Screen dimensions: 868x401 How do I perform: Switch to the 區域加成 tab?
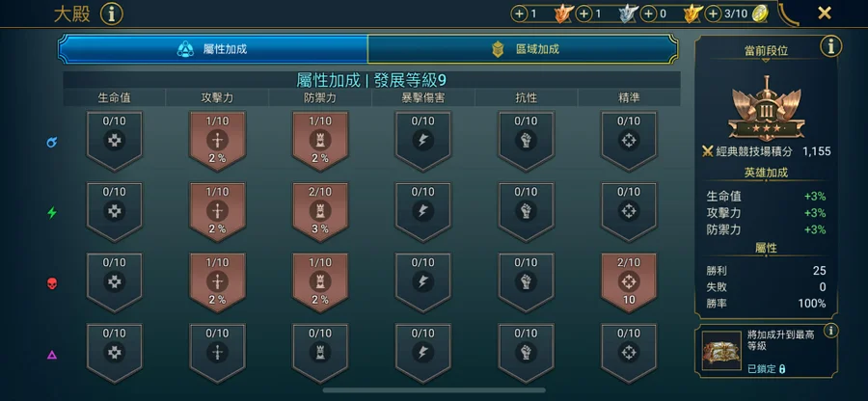523,49
